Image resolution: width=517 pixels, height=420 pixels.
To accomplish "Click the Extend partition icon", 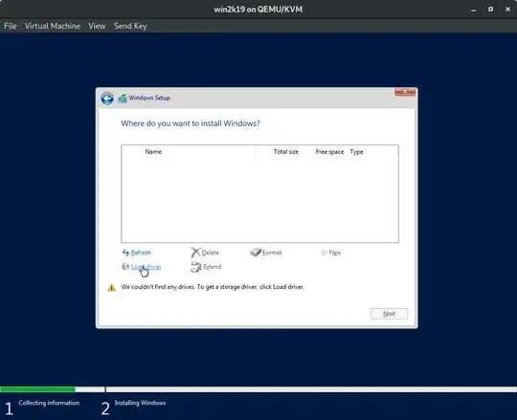I will [196, 267].
